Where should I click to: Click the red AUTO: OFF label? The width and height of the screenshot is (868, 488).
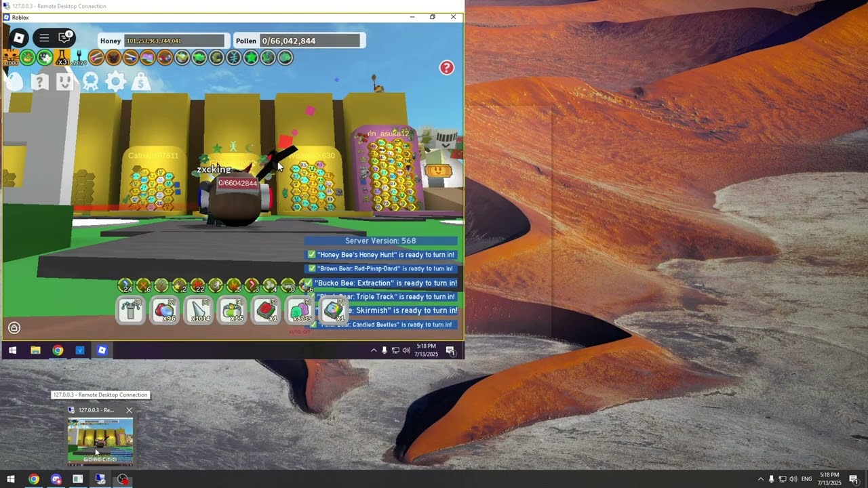point(299,331)
